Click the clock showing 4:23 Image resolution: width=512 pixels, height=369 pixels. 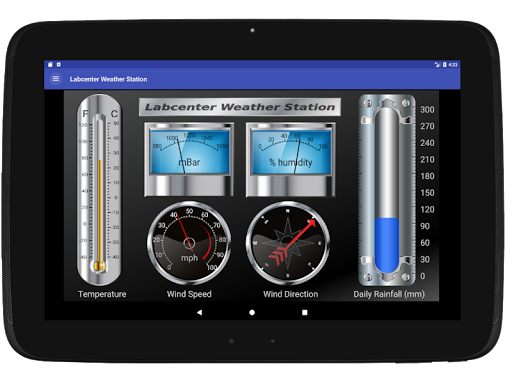453,65
